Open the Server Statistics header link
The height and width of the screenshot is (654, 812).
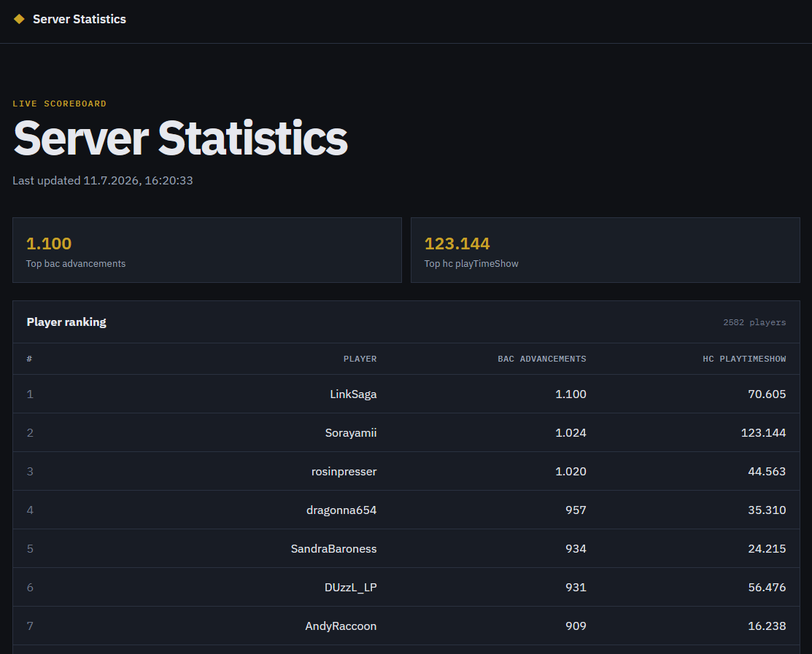tap(80, 19)
